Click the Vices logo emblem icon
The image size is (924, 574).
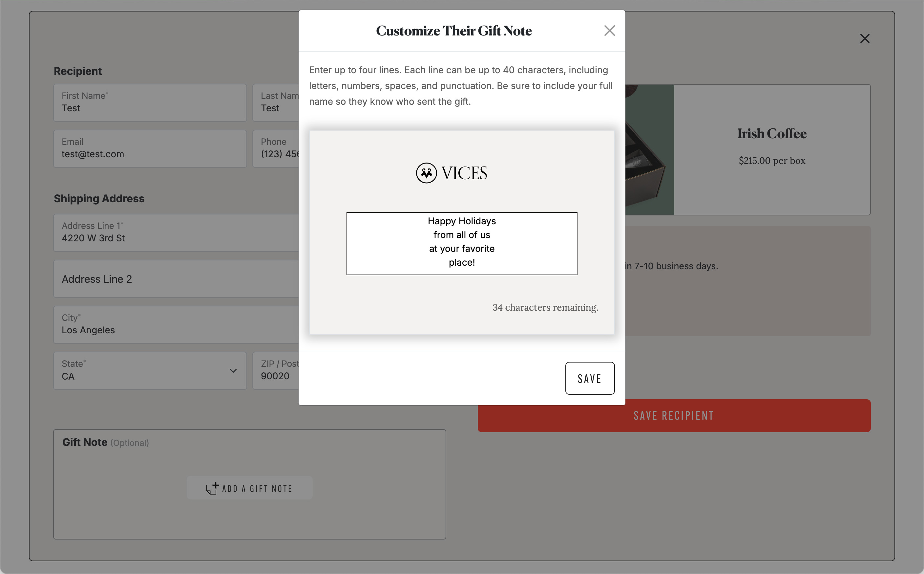coord(426,173)
